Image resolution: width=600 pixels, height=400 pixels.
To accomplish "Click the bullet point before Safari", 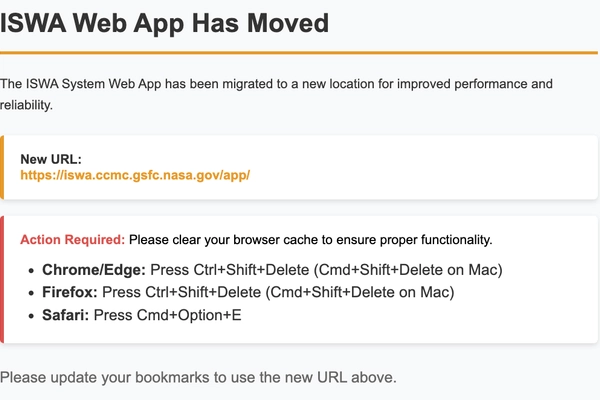I will tap(30, 315).
